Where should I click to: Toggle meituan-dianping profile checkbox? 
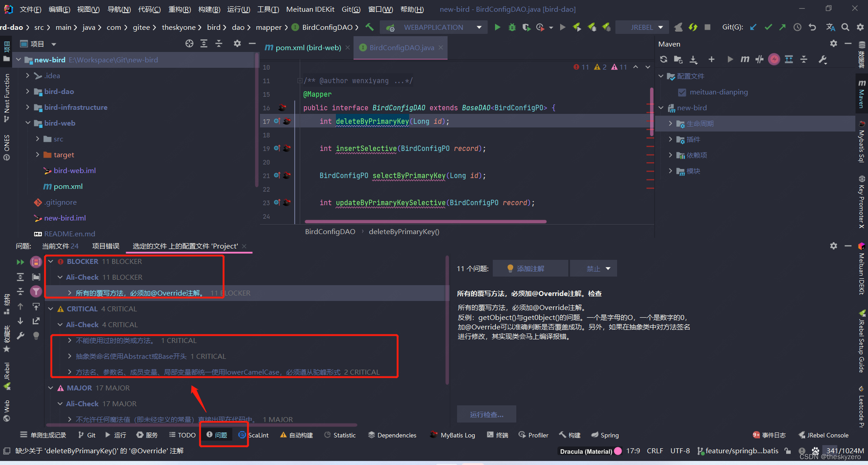(x=682, y=92)
